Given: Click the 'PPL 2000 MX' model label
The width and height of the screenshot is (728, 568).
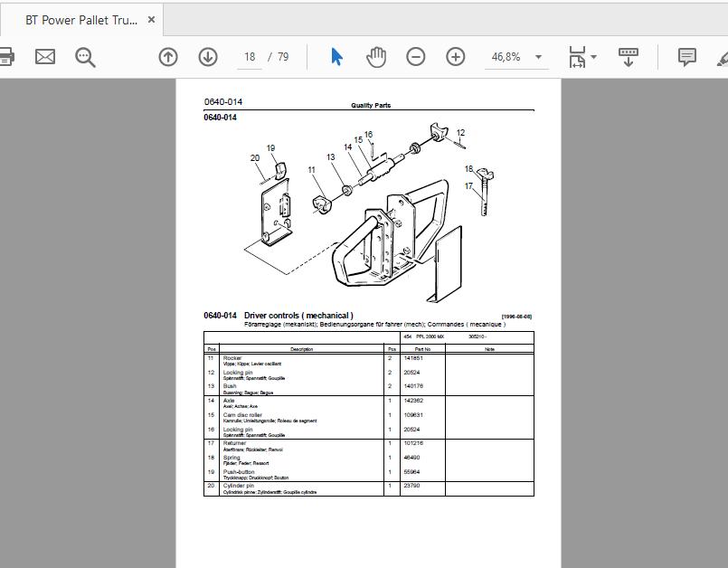Looking at the screenshot, I should pyautogui.click(x=430, y=336).
